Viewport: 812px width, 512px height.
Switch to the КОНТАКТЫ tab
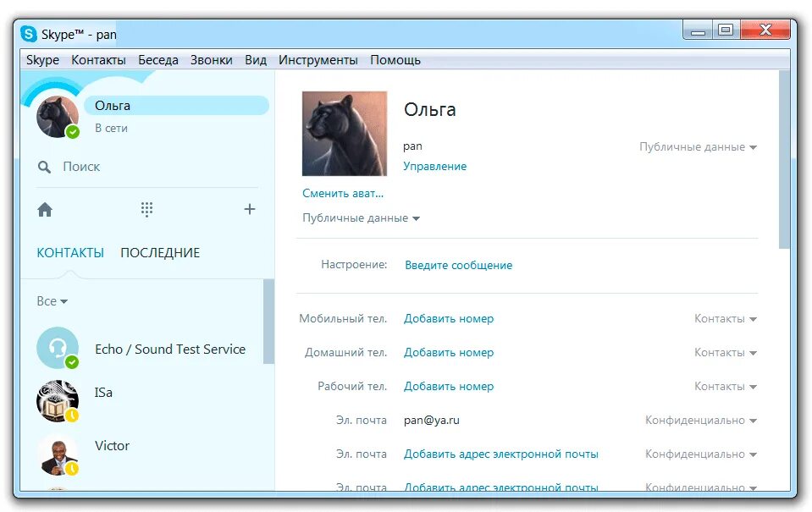[70, 253]
